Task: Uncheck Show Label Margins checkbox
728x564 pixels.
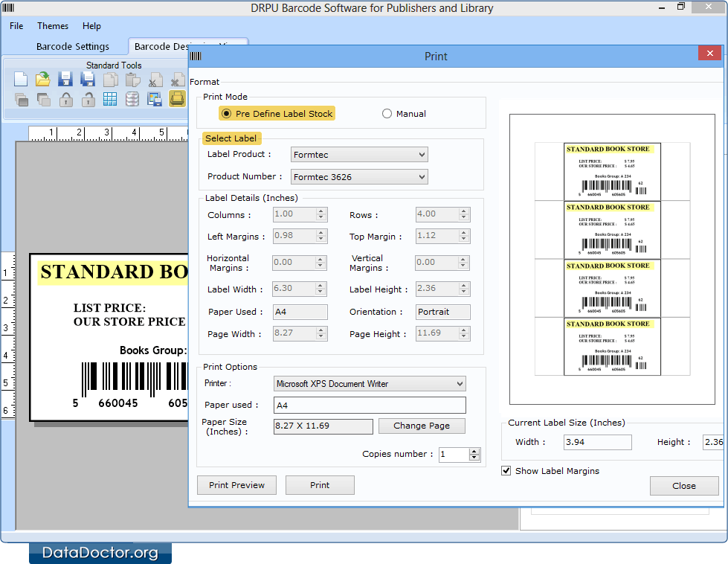Action: (x=506, y=470)
